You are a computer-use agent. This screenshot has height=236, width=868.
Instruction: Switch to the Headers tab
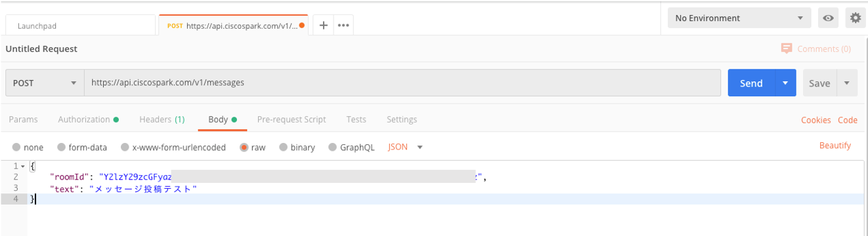(x=162, y=119)
